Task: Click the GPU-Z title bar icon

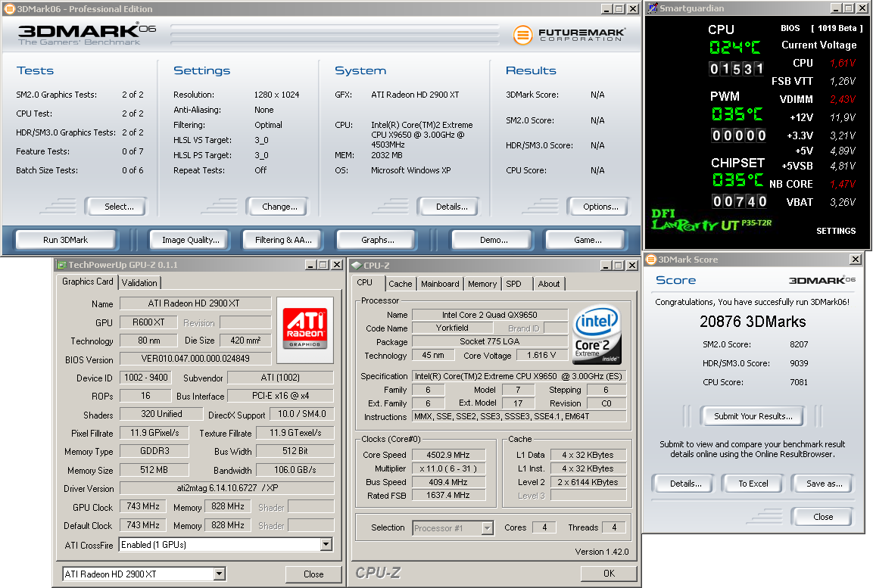Action: (61, 265)
